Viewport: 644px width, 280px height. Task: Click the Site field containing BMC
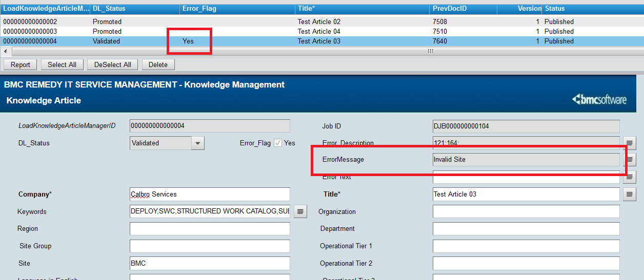(210, 263)
